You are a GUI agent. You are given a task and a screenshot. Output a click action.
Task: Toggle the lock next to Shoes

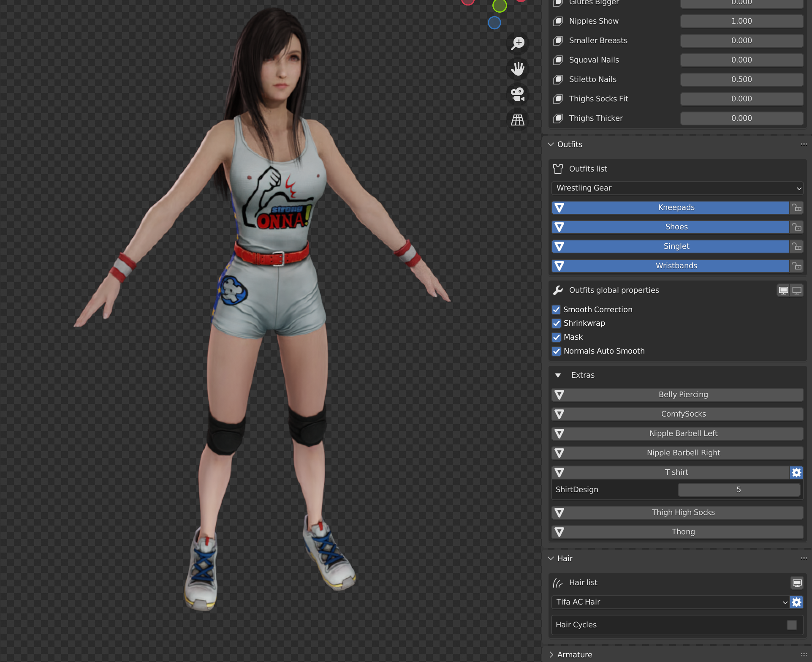coord(797,227)
